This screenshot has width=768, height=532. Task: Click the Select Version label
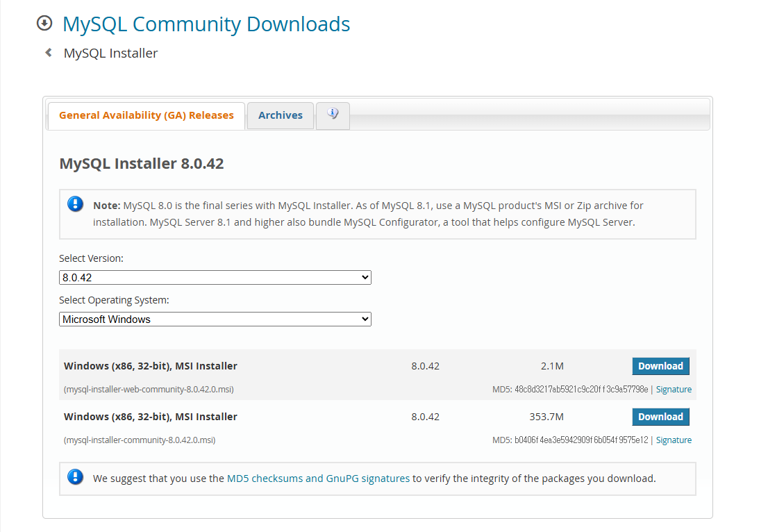pos(91,258)
